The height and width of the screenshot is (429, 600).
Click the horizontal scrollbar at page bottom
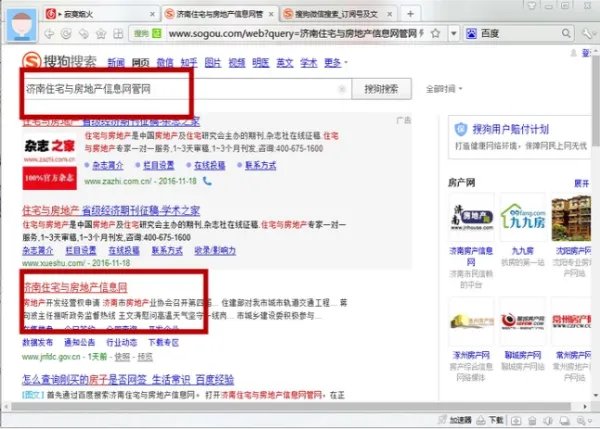(x=291, y=406)
